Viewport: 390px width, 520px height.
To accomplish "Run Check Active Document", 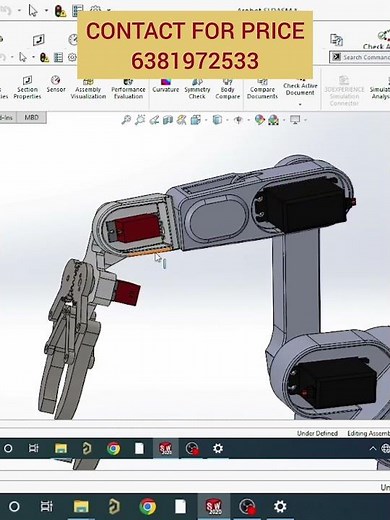I will tap(300, 87).
